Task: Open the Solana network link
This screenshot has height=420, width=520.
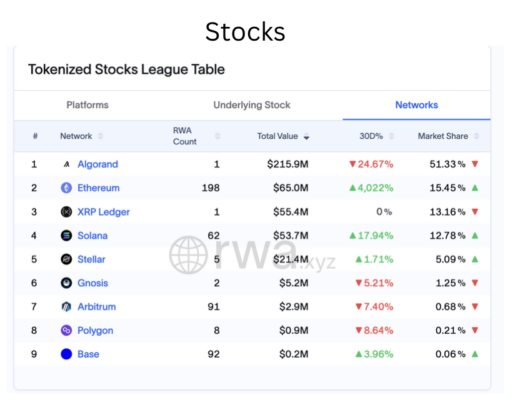Action: coord(92,236)
